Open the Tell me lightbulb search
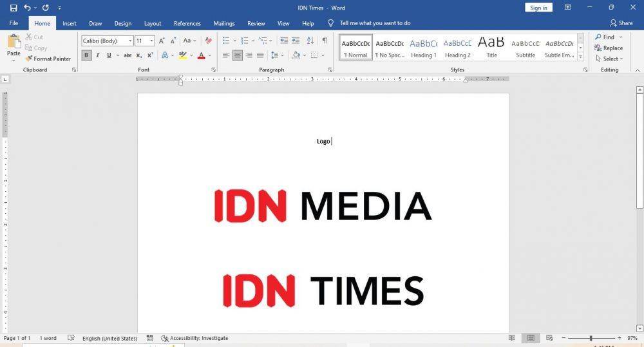The height and width of the screenshot is (347, 644). click(330, 23)
